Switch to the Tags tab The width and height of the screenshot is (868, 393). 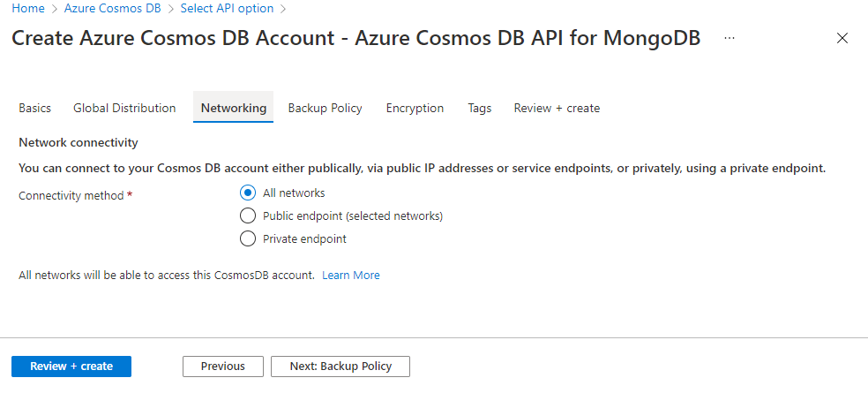click(x=479, y=108)
